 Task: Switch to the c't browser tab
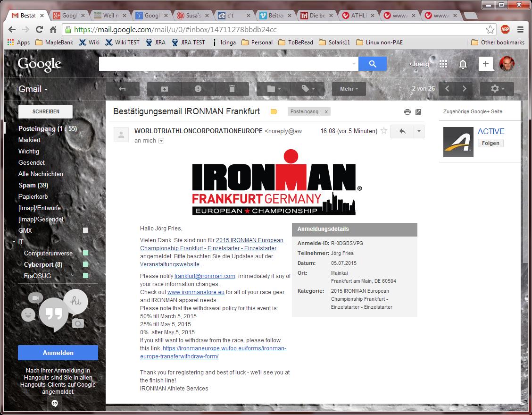pyautogui.click(x=233, y=15)
